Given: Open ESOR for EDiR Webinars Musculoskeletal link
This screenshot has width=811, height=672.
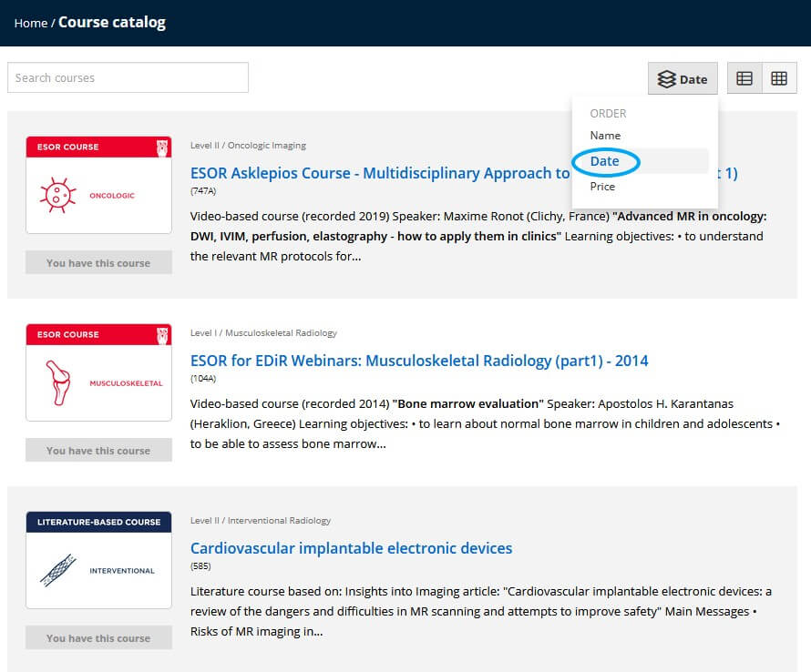Looking at the screenshot, I should [419, 361].
